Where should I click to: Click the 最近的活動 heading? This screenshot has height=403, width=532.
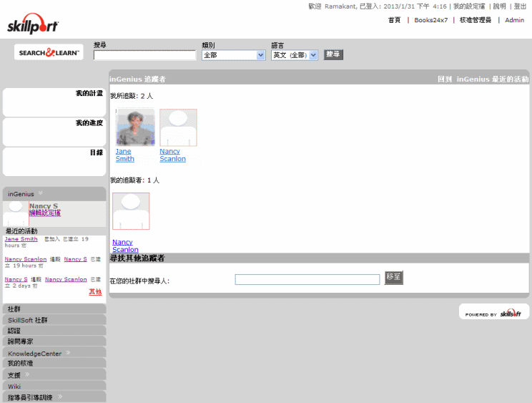click(x=21, y=231)
